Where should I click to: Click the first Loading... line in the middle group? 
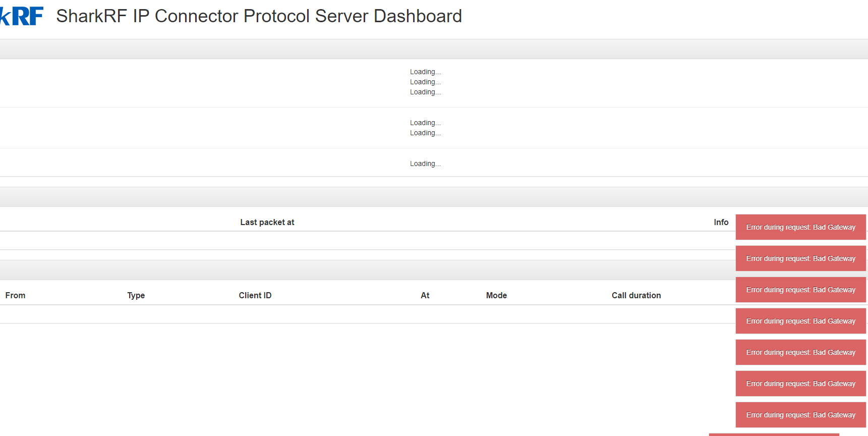pos(425,123)
